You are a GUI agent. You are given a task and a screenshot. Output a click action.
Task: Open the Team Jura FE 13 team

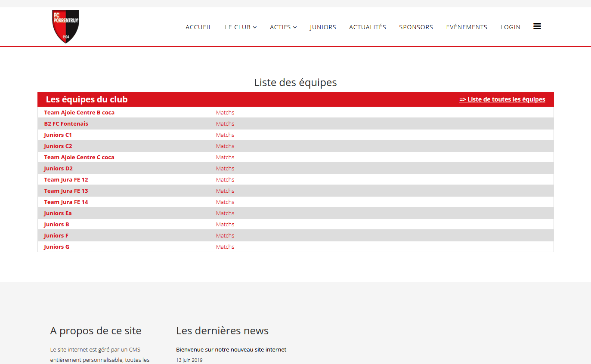point(66,191)
